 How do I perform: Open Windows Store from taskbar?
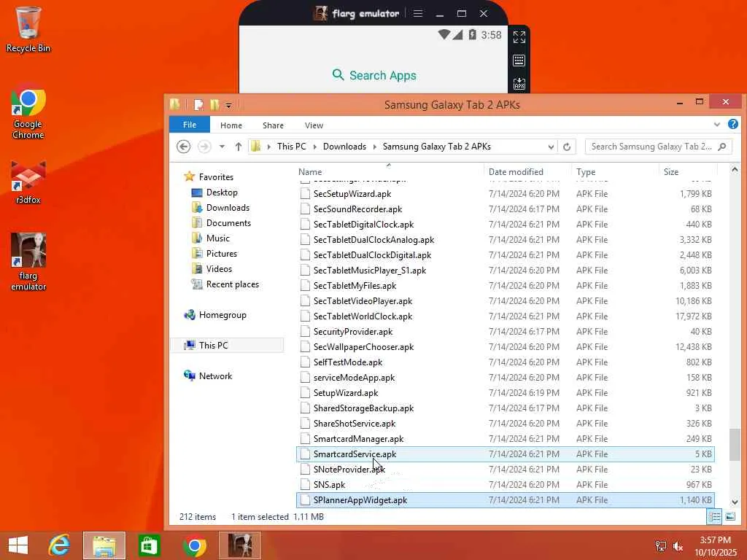pyautogui.click(x=149, y=545)
